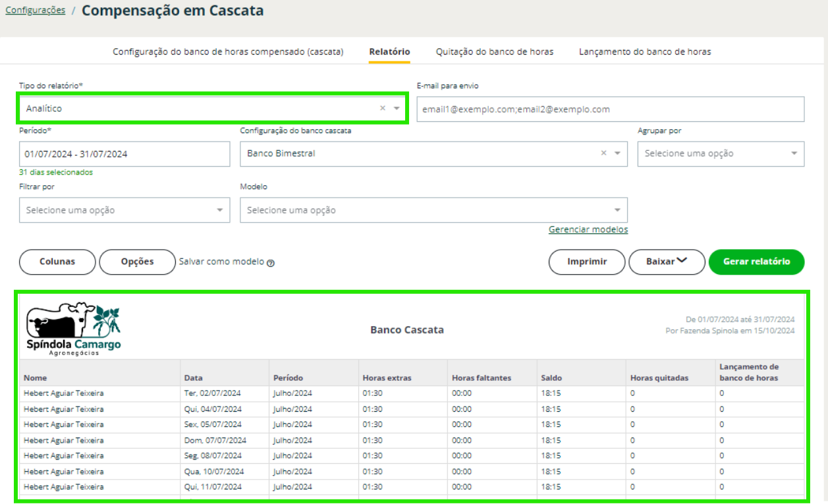Viewport: 828px width, 504px height.
Task: Clear the Banco Bimestral selection
Action: click(603, 154)
